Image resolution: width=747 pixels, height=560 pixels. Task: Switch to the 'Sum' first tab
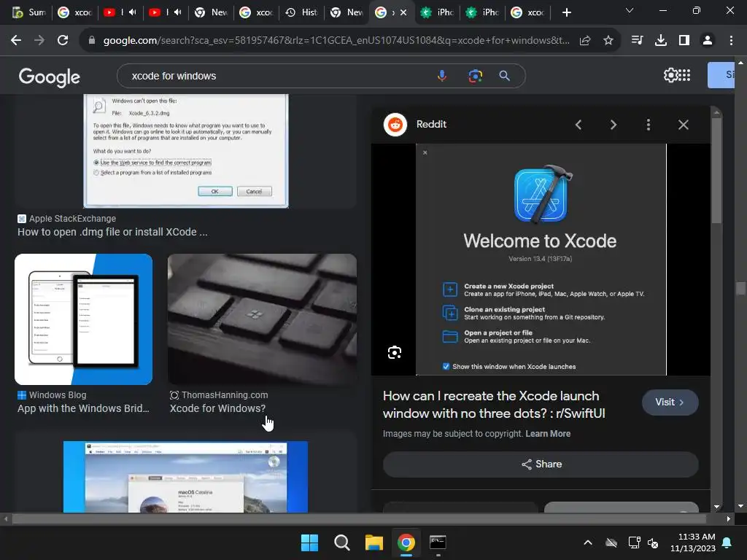pyautogui.click(x=28, y=12)
